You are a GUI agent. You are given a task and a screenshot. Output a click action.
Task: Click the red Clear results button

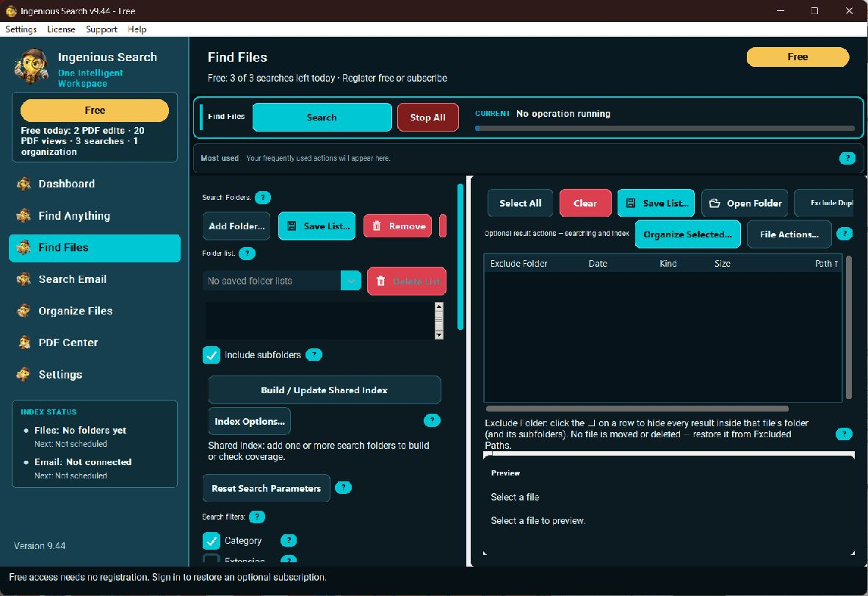(585, 204)
